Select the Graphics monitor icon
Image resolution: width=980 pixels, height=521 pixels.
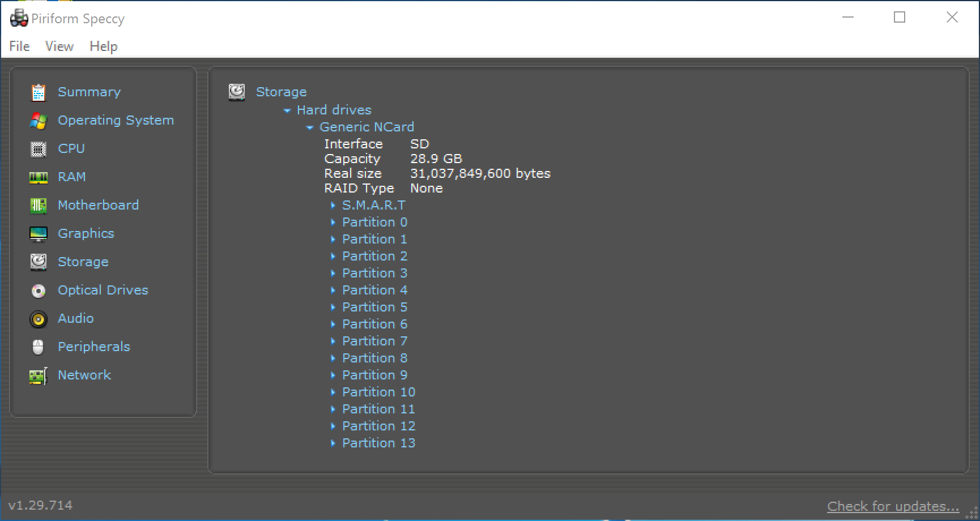(x=38, y=234)
